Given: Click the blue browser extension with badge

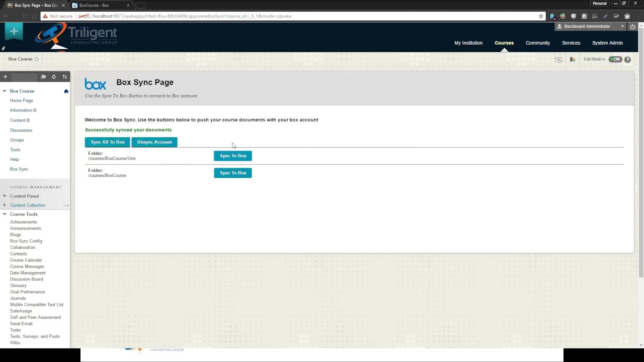Looking at the screenshot, I should coord(552,16).
